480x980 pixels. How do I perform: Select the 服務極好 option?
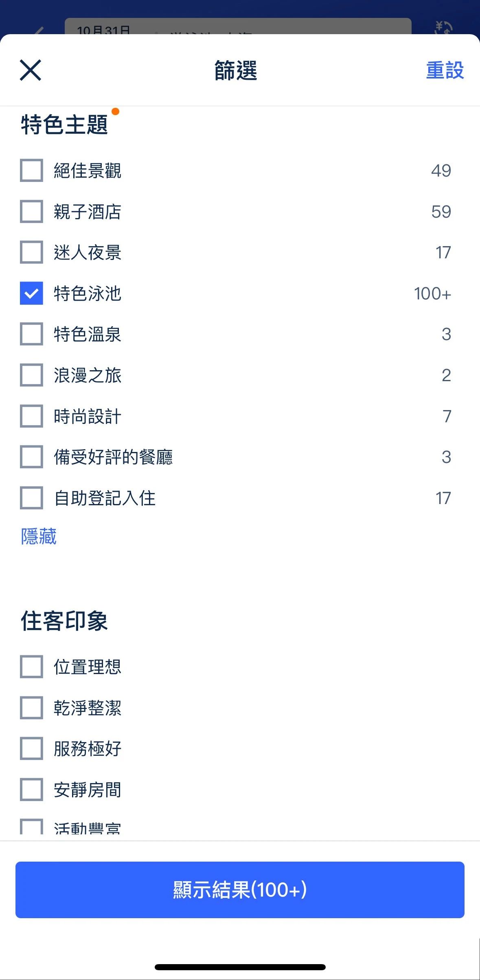click(x=31, y=749)
